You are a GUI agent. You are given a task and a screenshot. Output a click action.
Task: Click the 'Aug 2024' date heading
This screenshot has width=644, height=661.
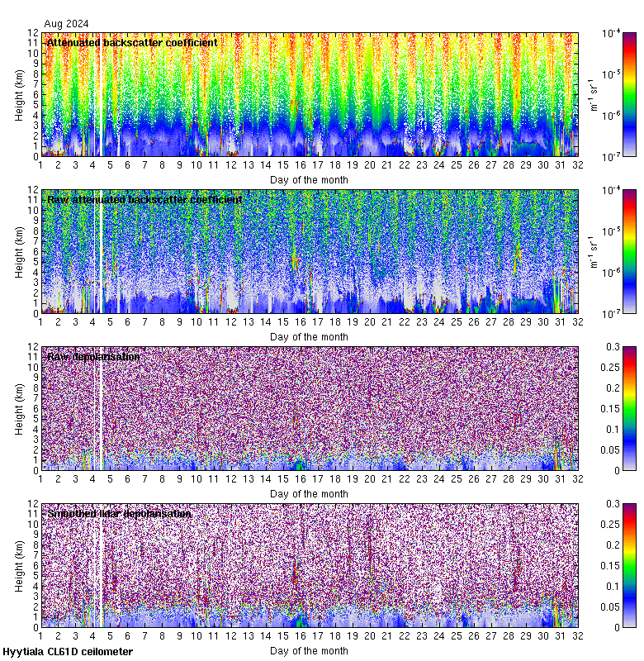click(x=66, y=24)
